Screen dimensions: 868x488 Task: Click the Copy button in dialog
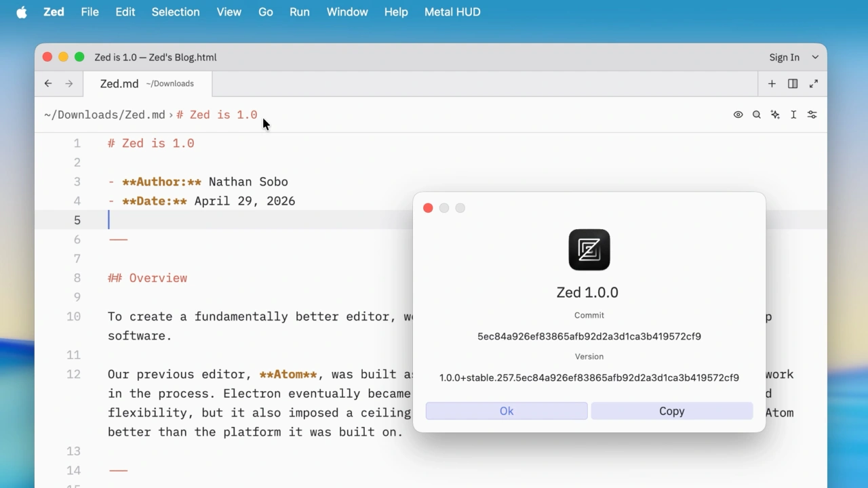pos(671,411)
